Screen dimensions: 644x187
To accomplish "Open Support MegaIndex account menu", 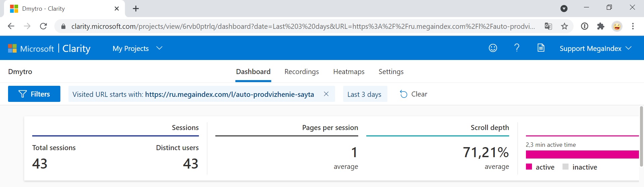I will click(x=596, y=48).
